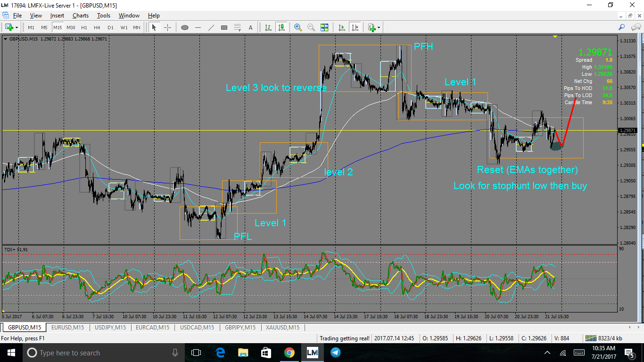Expand the GBPUSD,M15 chart header triangle

click(5, 39)
